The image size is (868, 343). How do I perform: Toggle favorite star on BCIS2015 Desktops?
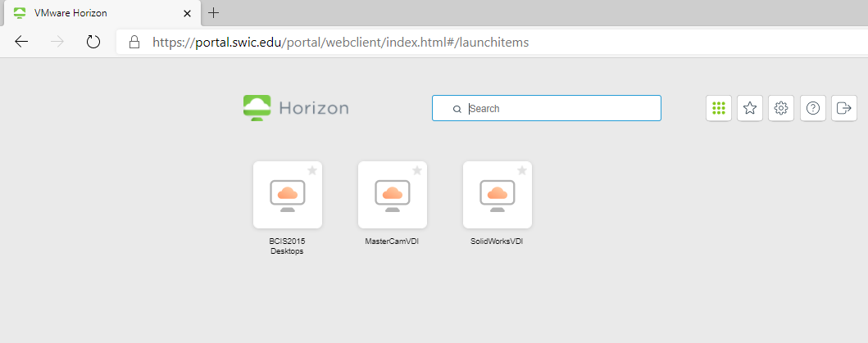click(x=311, y=170)
